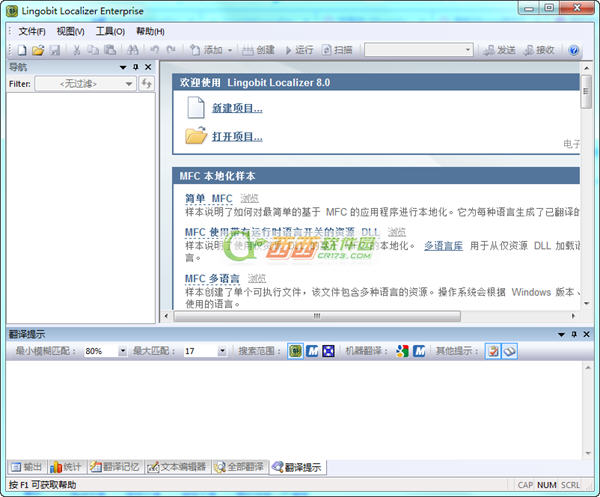Viewport: 600px width, 497px height.
Task: Switch to the 统计 tab
Action: coord(66,467)
